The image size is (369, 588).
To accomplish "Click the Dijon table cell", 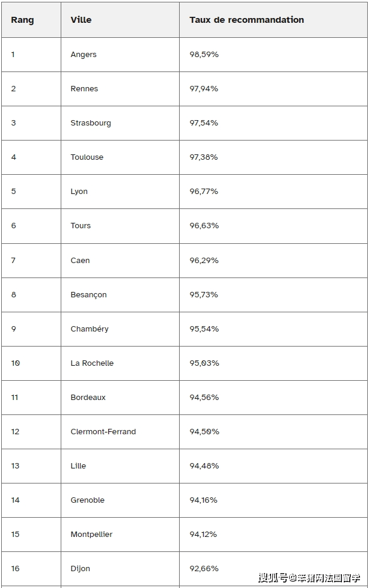I will [81, 569].
